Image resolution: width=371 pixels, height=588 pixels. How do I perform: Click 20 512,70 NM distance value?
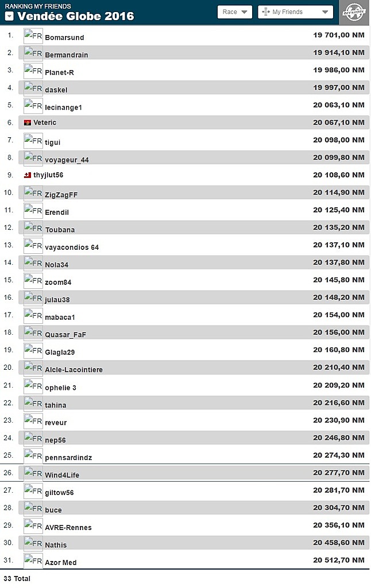click(x=338, y=560)
